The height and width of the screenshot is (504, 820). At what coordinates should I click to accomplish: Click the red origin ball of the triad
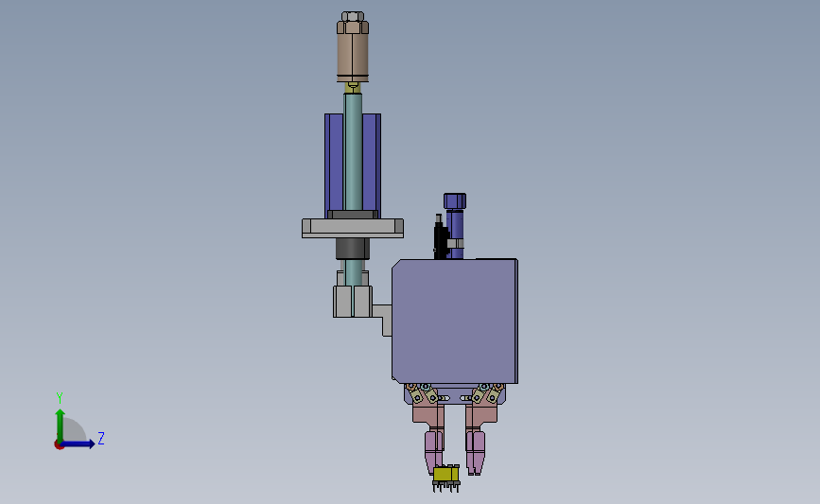tap(59, 445)
